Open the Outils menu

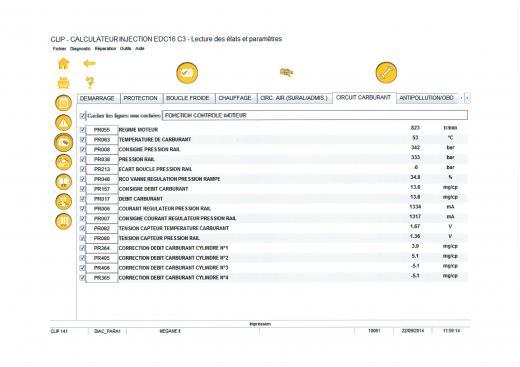(x=126, y=48)
